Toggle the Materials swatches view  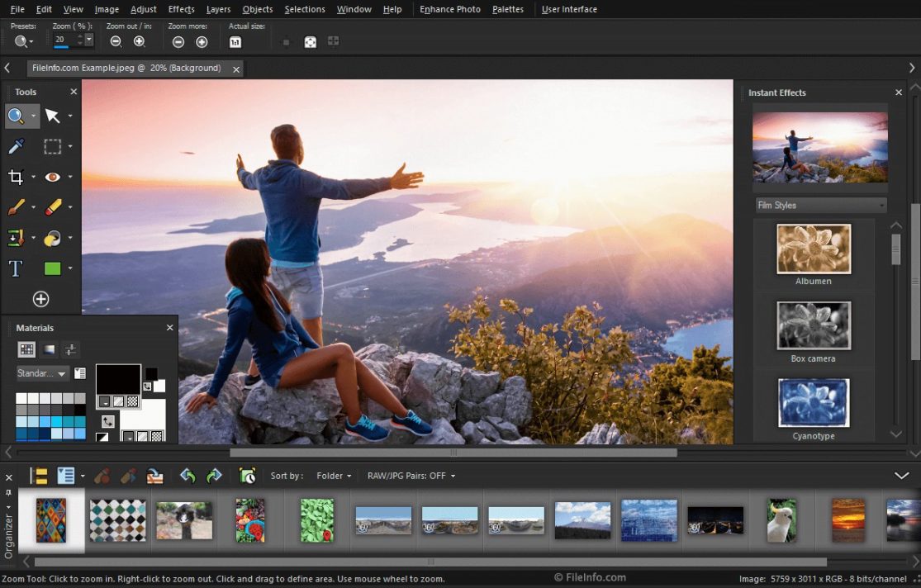(27, 349)
